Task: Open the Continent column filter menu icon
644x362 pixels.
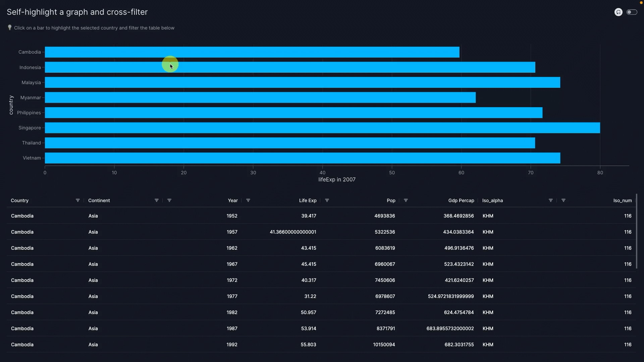Action: [156, 200]
